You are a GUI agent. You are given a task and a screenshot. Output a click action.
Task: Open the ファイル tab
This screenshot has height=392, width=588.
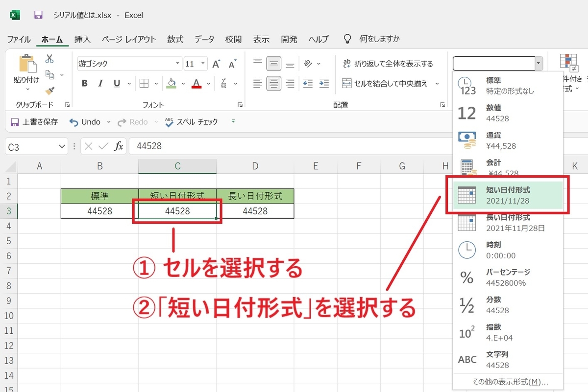19,39
